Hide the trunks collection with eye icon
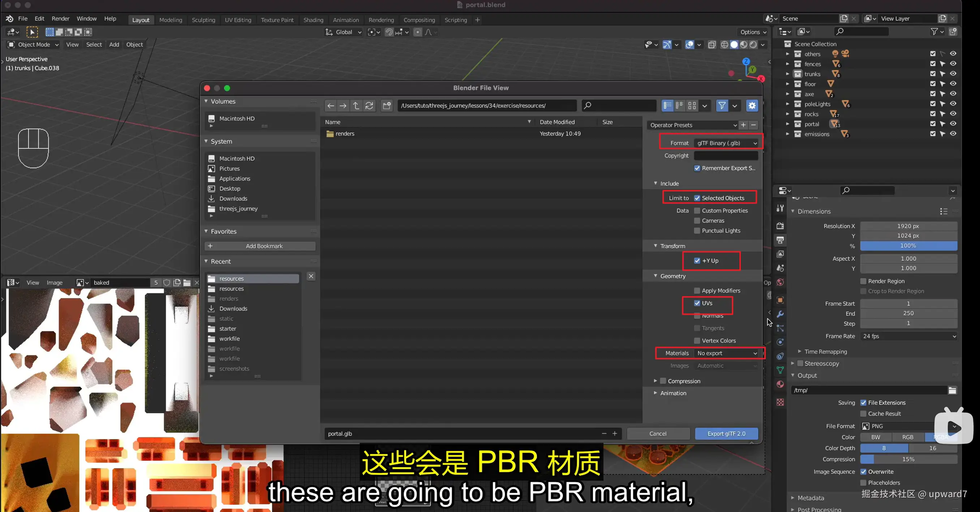The image size is (980, 512). (x=953, y=74)
